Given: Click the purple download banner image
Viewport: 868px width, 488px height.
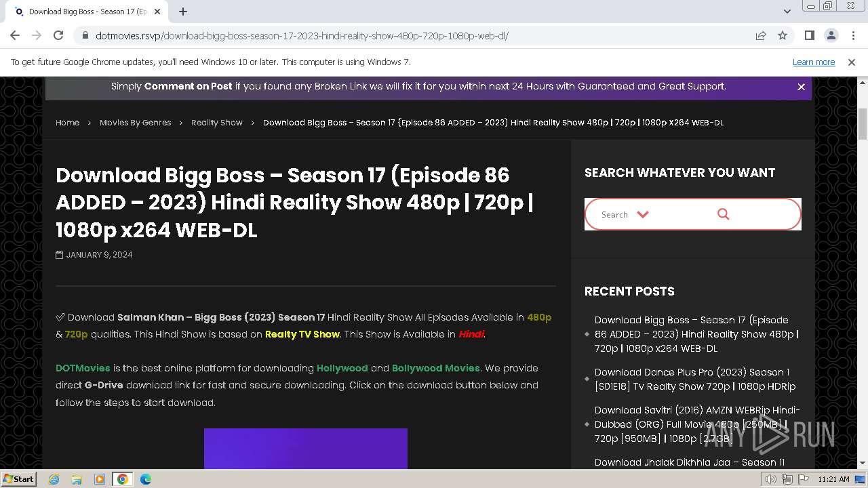Looking at the screenshot, I should (x=306, y=449).
